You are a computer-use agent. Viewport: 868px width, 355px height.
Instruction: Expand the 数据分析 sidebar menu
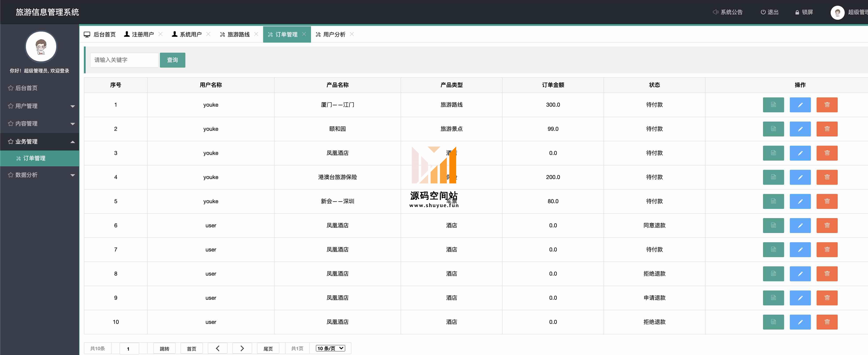40,175
